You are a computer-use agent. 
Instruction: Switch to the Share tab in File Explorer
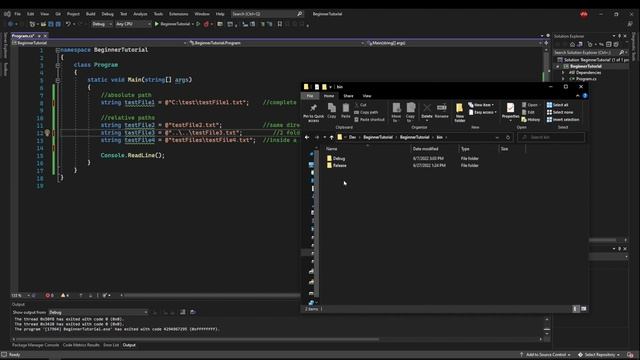(348, 96)
